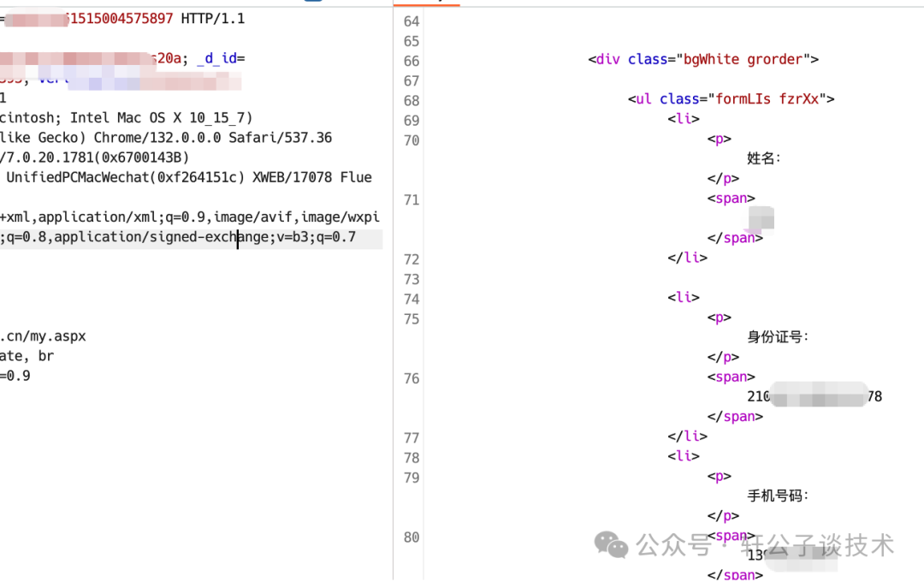Click the closing li tag on line 72
This screenshot has width=924, height=582.
point(687,258)
